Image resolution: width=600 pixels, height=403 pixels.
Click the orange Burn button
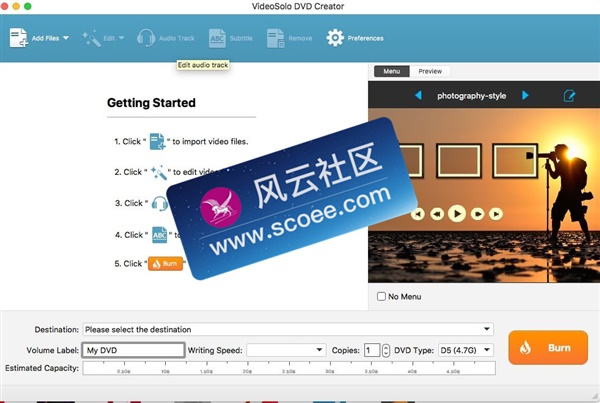[x=548, y=348]
